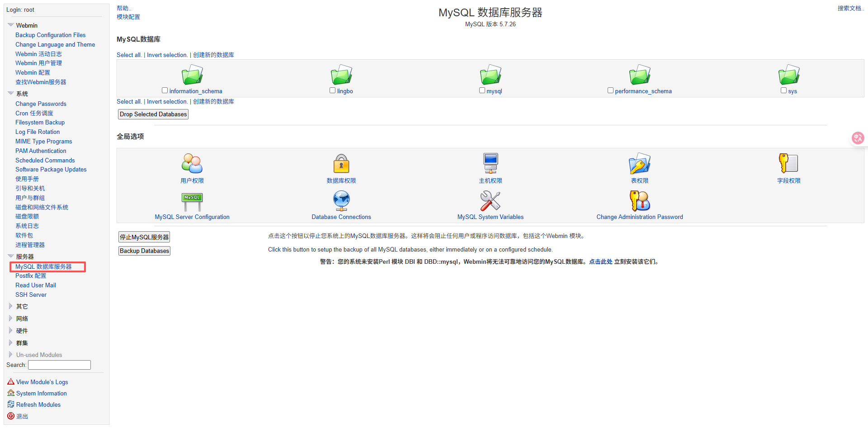The height and width of the screenshot is (433, 868).
Task: Expand the 网络 category
Action: click(x=11, y=318)
